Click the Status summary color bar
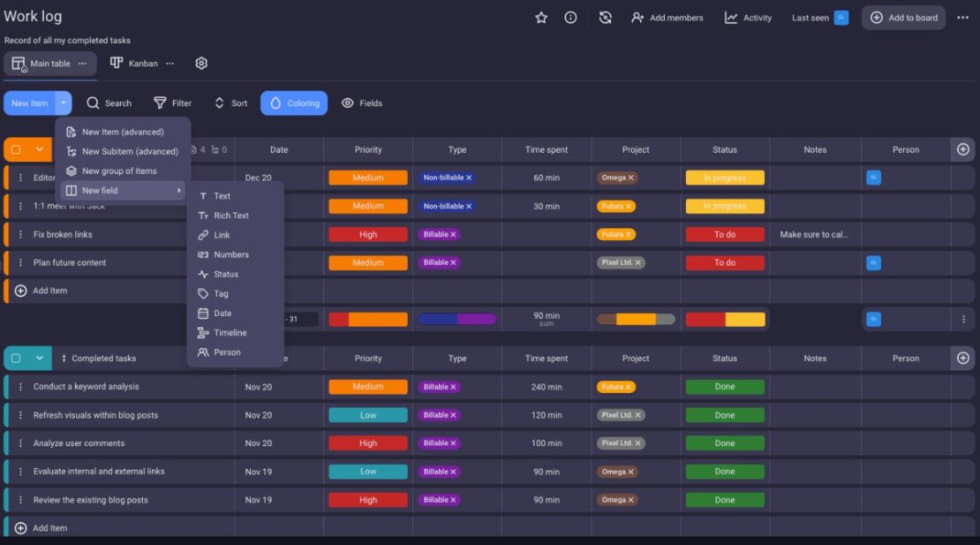Image resolution: width=980 pixels, height=545 pixels. pos(725,320)
